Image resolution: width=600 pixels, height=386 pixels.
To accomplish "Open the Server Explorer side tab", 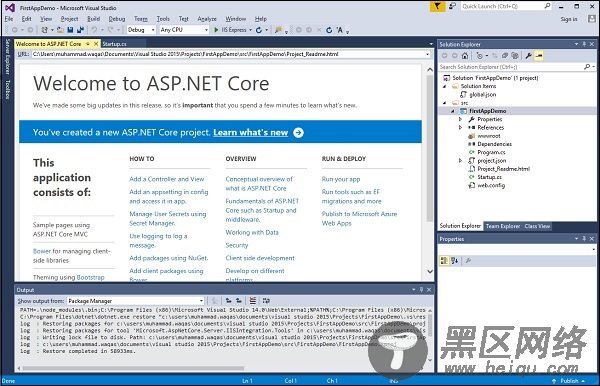I will tap(7, 57).
